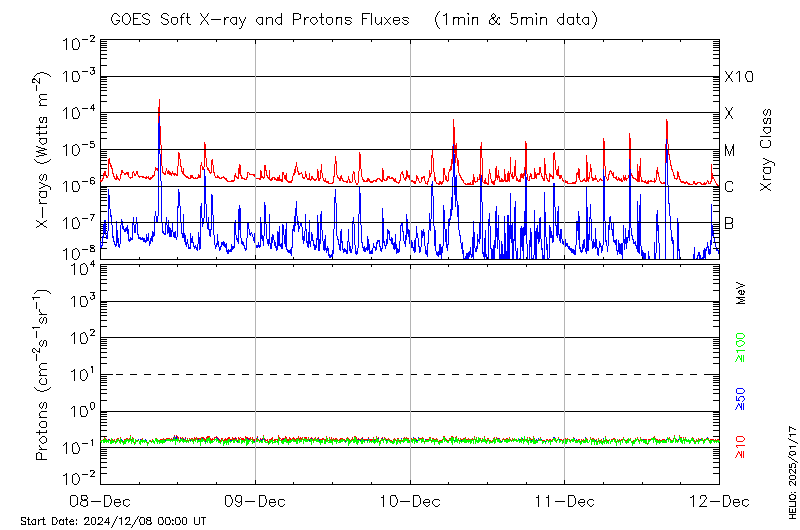This screenshot has height=530, width=800.
Task: Click the X-rays (Watts m-2) axis title
Action: [x=43, y=150]
